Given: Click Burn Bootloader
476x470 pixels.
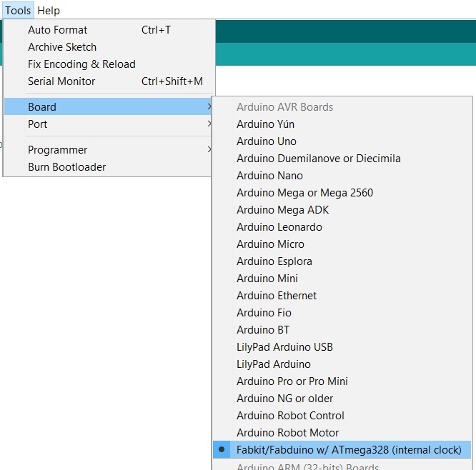Looking at the screenshot, I should pos(67,167).
